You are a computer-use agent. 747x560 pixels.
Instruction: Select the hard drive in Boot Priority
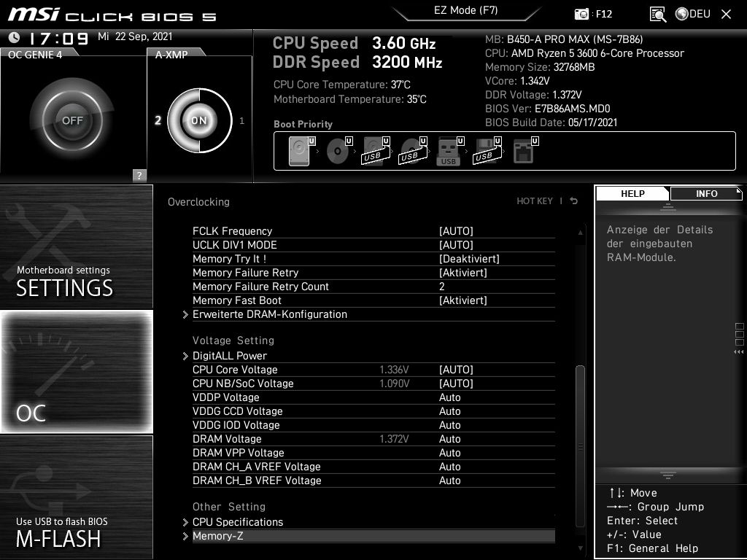point(298,149)
